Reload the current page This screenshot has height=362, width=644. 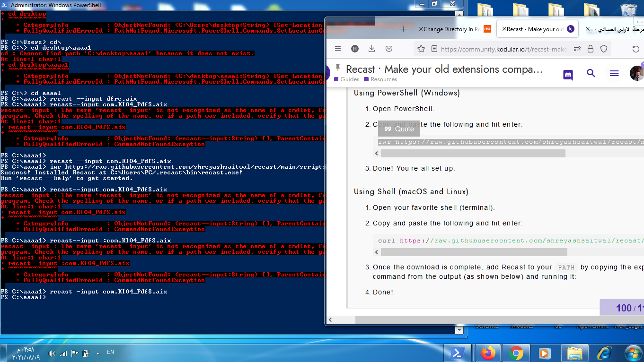click(x=636, y=49)
